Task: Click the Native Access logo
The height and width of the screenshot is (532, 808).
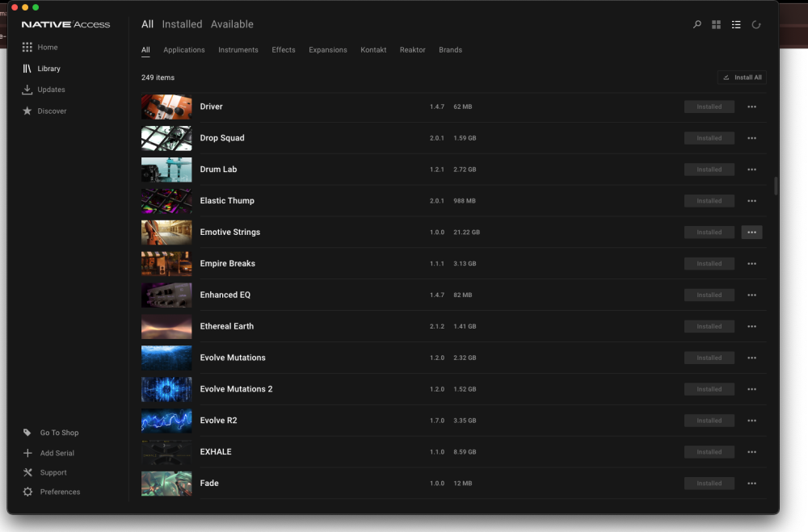Action: (x=65, y=24)
